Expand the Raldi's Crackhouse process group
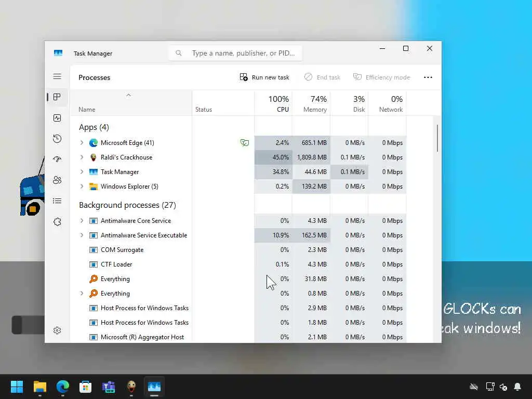 [x=82, y=157]
